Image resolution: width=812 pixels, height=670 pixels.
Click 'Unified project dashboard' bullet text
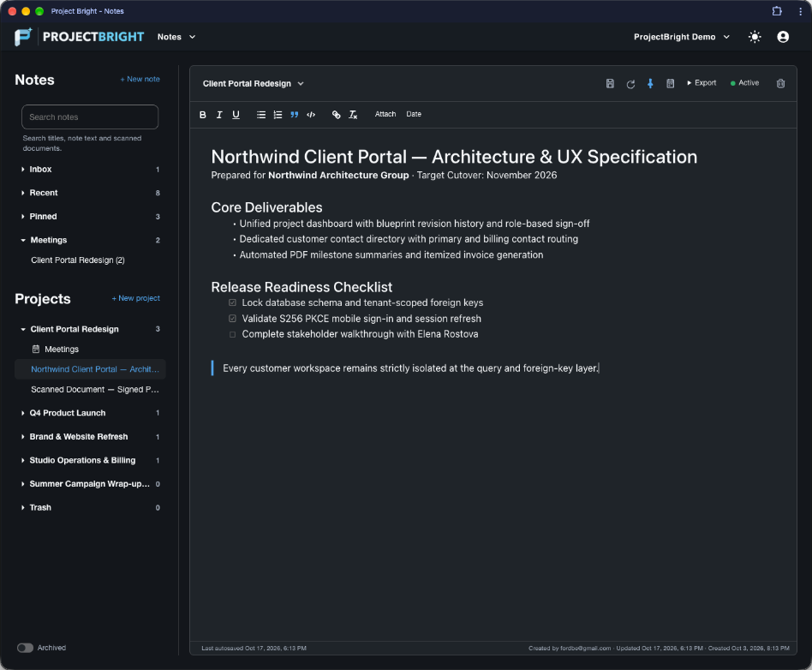415,224
